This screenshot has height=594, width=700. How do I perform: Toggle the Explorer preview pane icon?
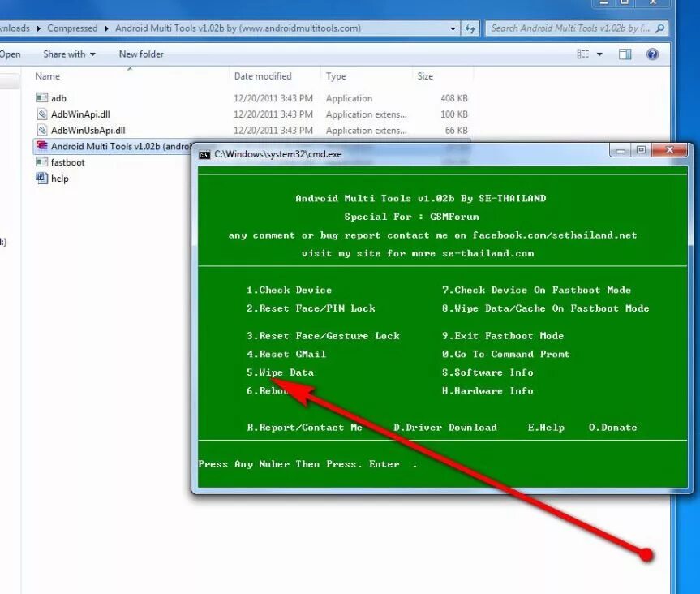(625, 54)
